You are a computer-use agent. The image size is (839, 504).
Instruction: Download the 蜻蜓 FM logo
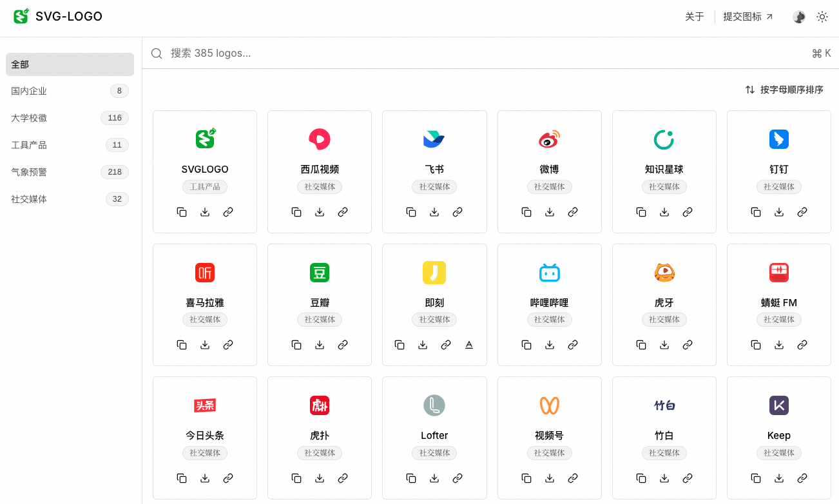779,345
